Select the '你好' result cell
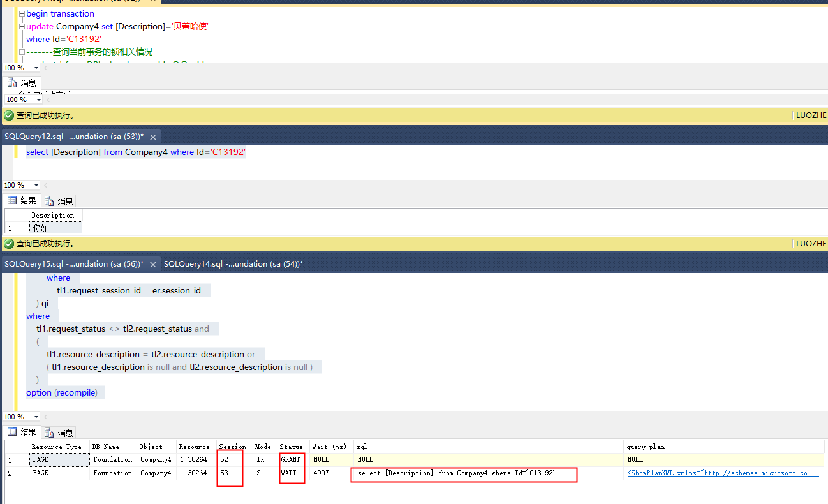Image resolution: width=828 pixels, height=504 pixels. click(x=55, y=227)
